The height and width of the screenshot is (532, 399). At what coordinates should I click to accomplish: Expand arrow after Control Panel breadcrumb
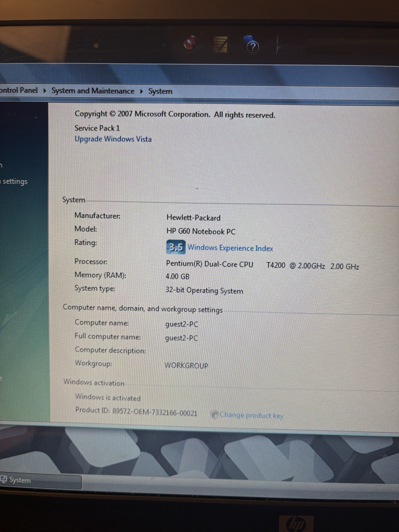tap(45, 90)
